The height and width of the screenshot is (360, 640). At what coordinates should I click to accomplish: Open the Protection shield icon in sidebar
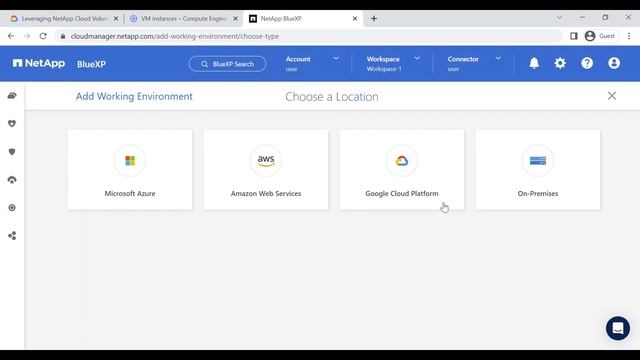tap(12, 152)
